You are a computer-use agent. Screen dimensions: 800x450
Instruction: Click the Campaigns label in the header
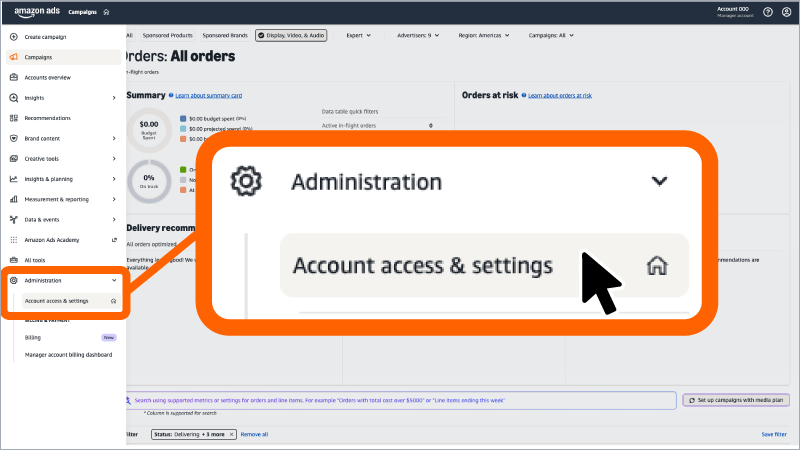[82, 12]
